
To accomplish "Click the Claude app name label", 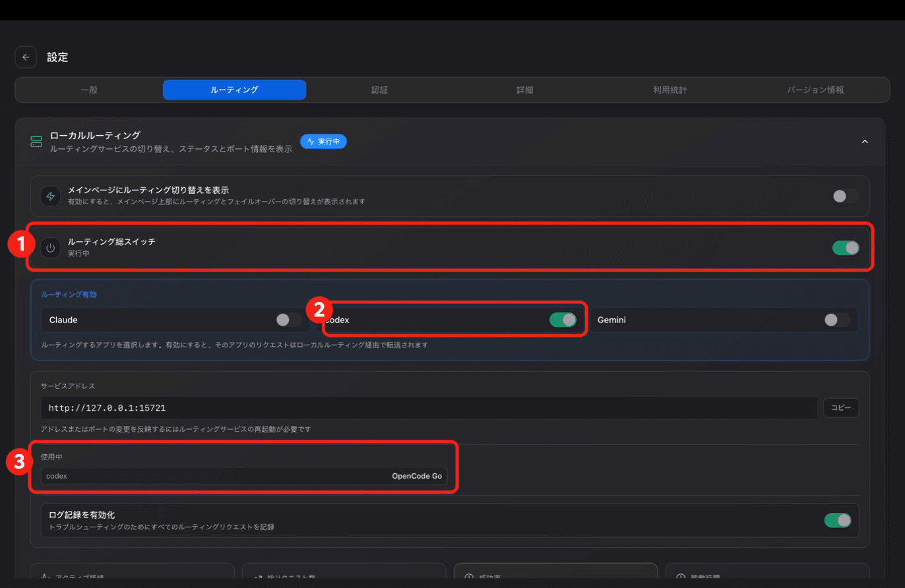I will [63, 320].
